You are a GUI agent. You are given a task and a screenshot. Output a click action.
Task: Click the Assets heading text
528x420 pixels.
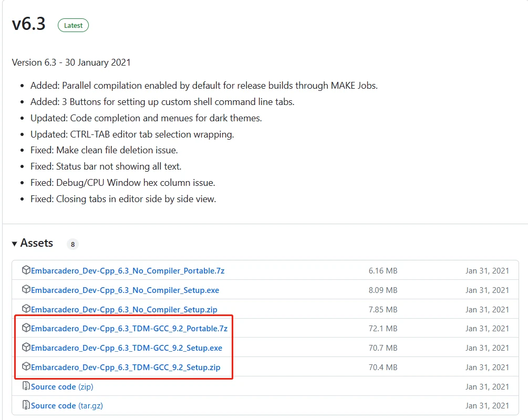click(37, 243)
